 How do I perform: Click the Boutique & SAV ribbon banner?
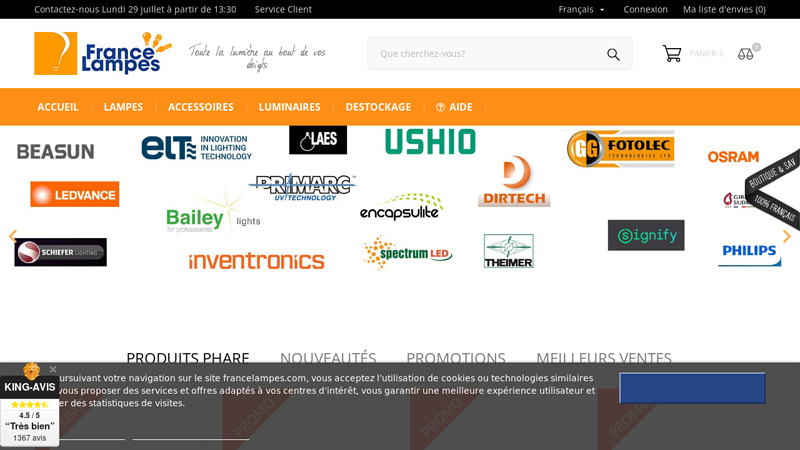point(772,189)
